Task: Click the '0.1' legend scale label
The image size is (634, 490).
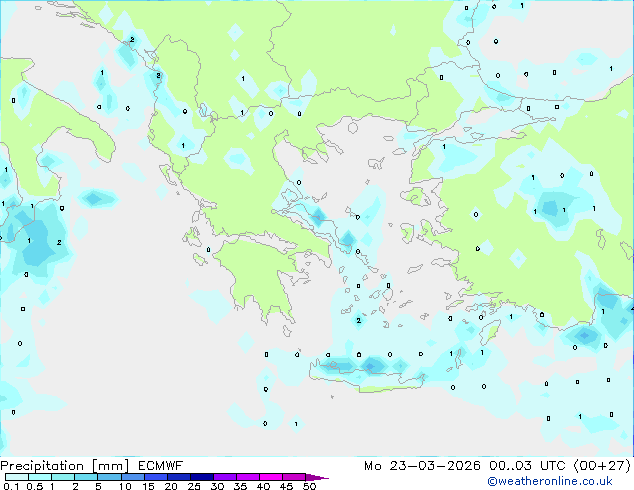Action: pyautogui.click(x=11, y=486)
